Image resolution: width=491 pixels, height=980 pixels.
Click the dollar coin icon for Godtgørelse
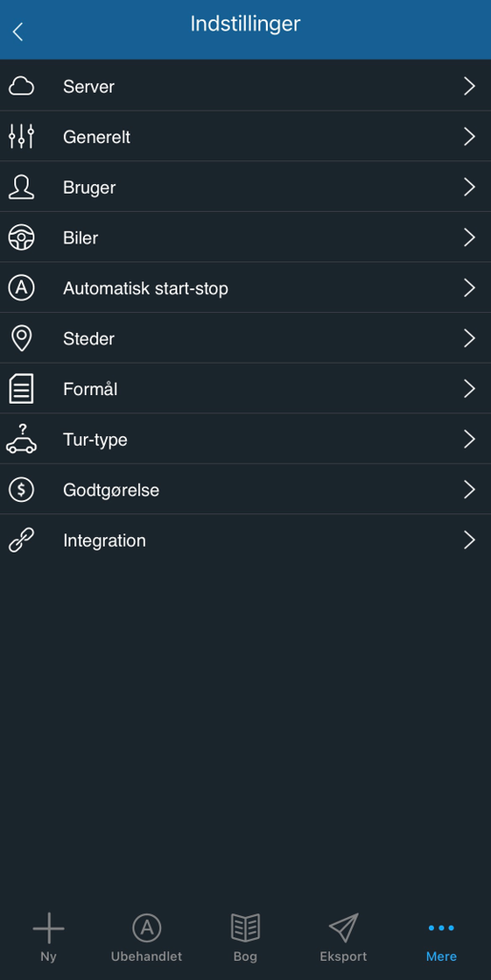tap(21, 490)
